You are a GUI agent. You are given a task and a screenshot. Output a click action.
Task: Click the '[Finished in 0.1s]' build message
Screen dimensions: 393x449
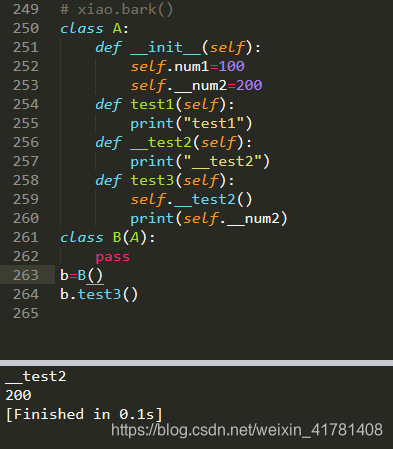coord(84,414)
